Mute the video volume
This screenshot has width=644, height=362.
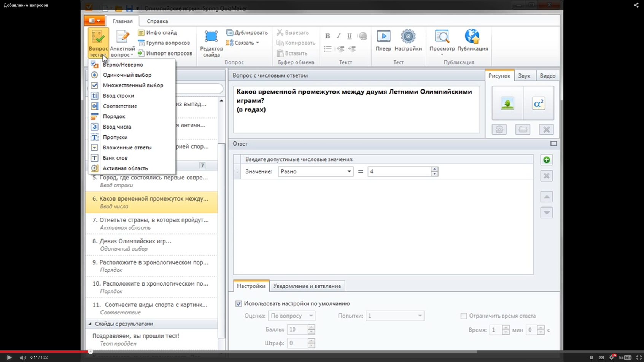[x=23, y=357]
